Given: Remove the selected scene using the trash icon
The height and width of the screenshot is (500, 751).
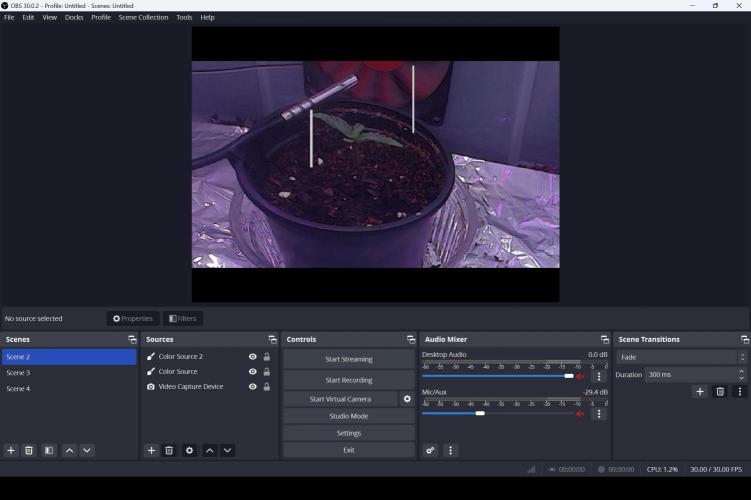Looking at the screenshot, I should point(29,451).
